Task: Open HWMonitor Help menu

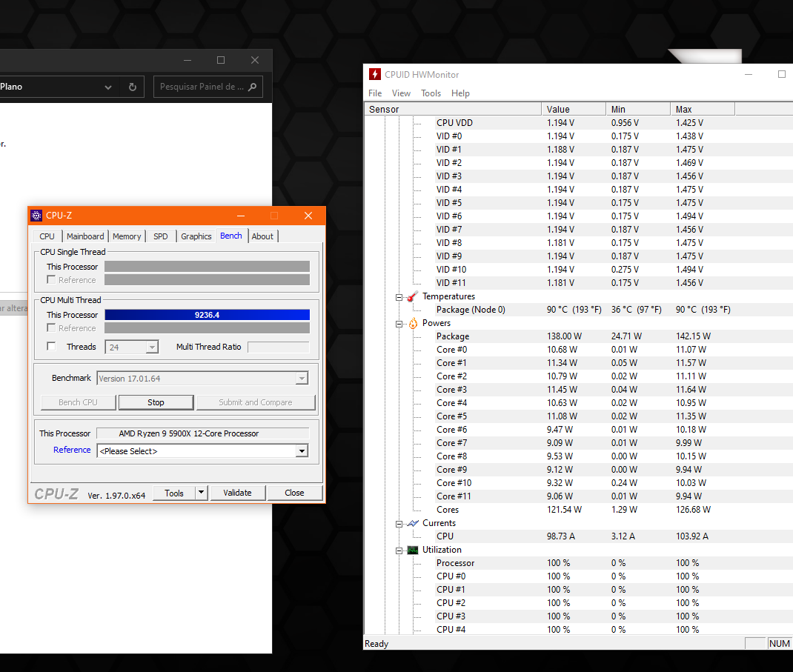Action: (x=461, y=93)
